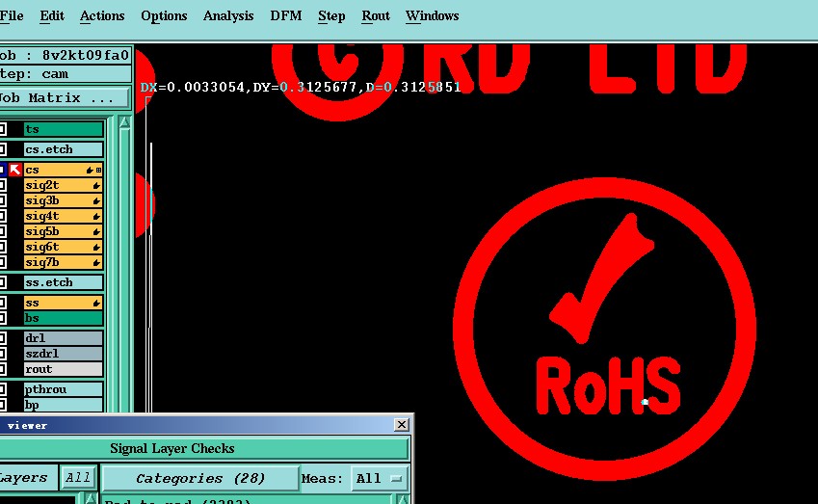Click the Categories (28) button
The image size is (818, 504).
[200, 478]
